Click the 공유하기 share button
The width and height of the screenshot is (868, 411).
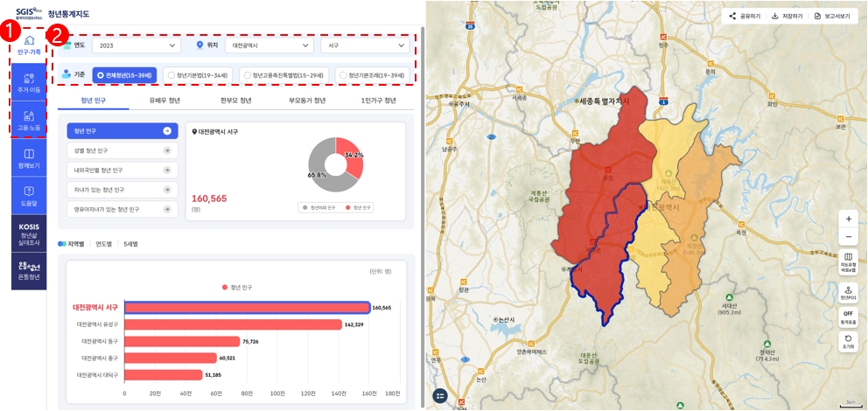pyautogui.click(x=745, y=16)
